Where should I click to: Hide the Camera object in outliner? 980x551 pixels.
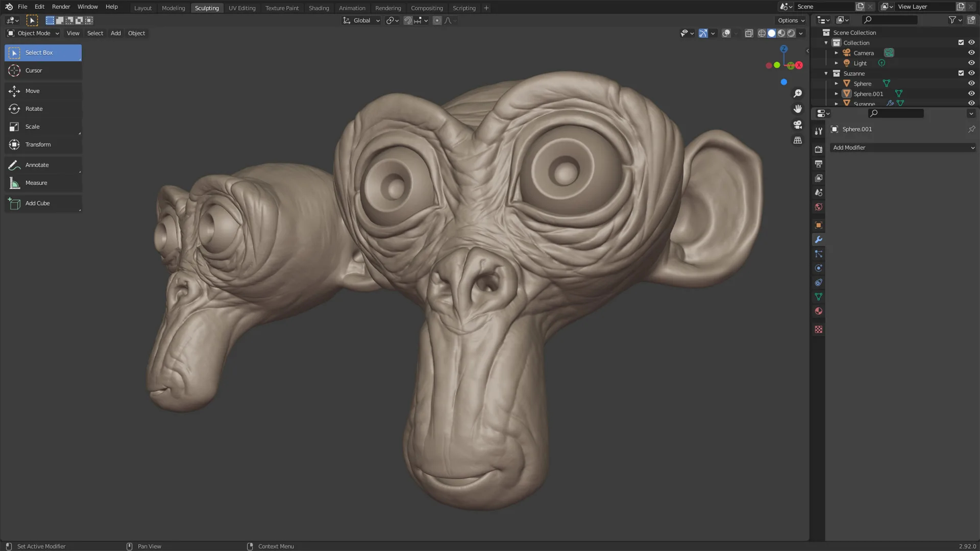(x=971, y=53)
